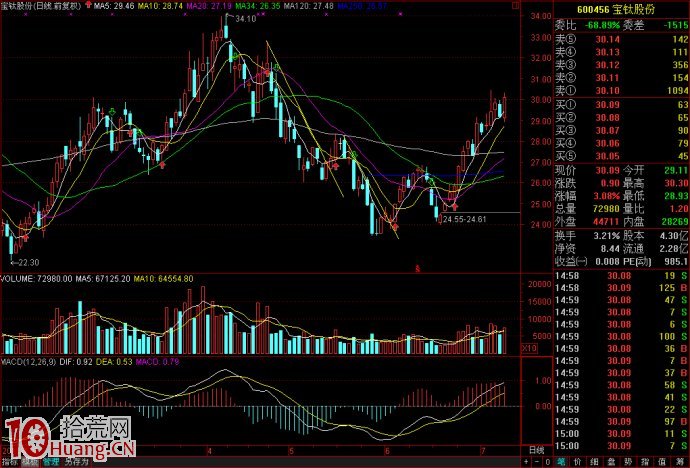Click the red square icon atop chart
This screenshot has height=468, width=690.
(x=516, y=6)
